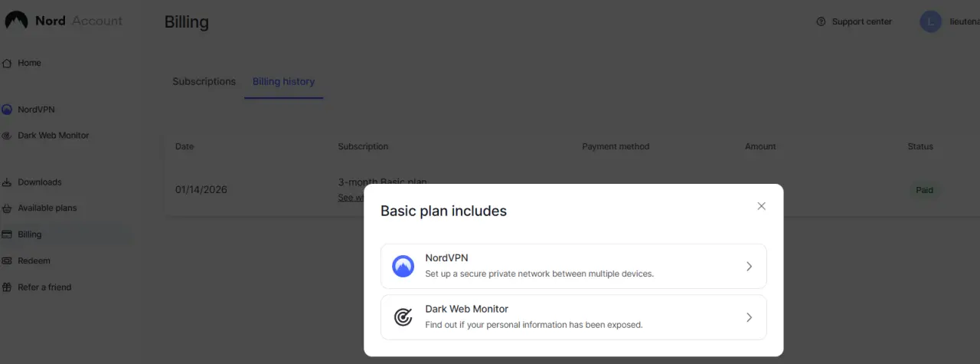Image resolution: width=980 pixels, height=364 pixels.
Task: Click the Refer a friend gift icon
Action: (x=7, y=287)
